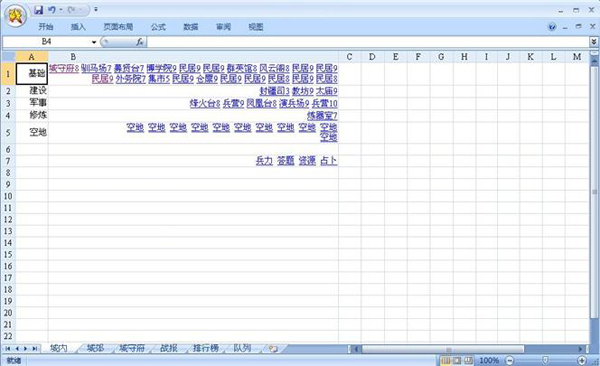Switch to Page Layout view icon
Viewport: 600px width, 366px height.
tap(457, 360)
